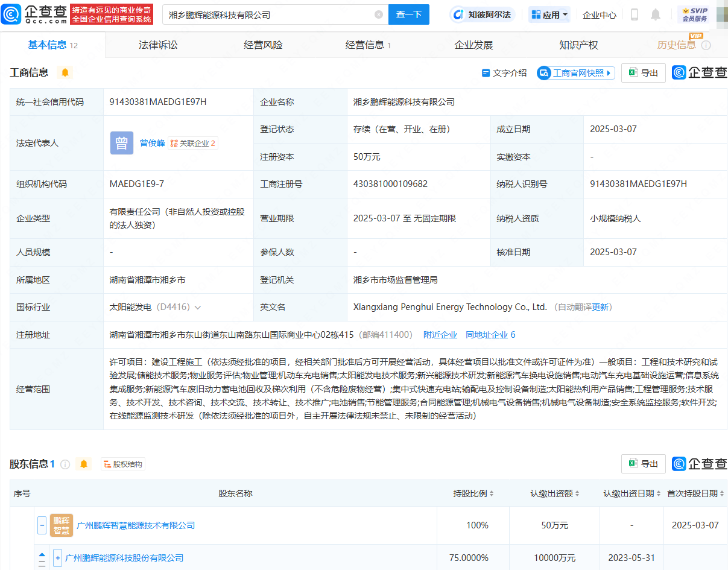Switch to 知识产权 tab
The image size is (728, 570).
point(578,45)
